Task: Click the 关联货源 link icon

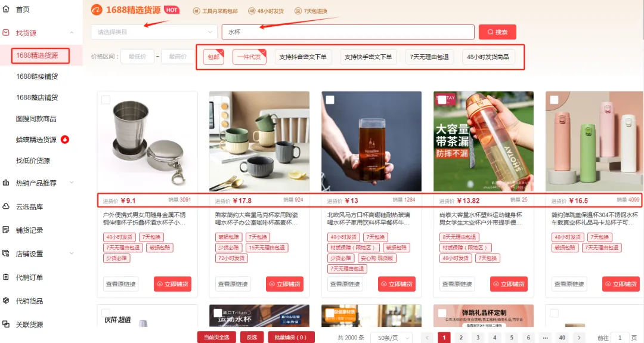Action: pyautogui.click(x=6, y=324)
